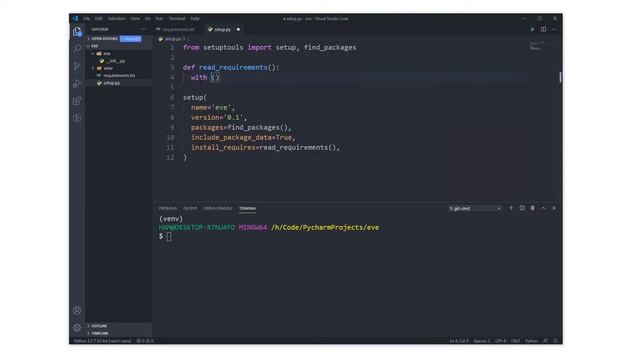Click the terminal prompt input line
This screenshot has height=360, width=640.
point(165,236)
